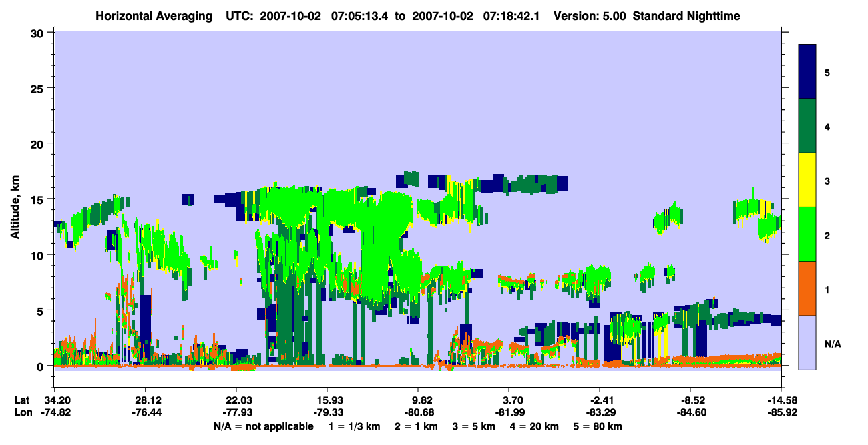Click the orange legend swatch labeled 1

coord(808,288)
